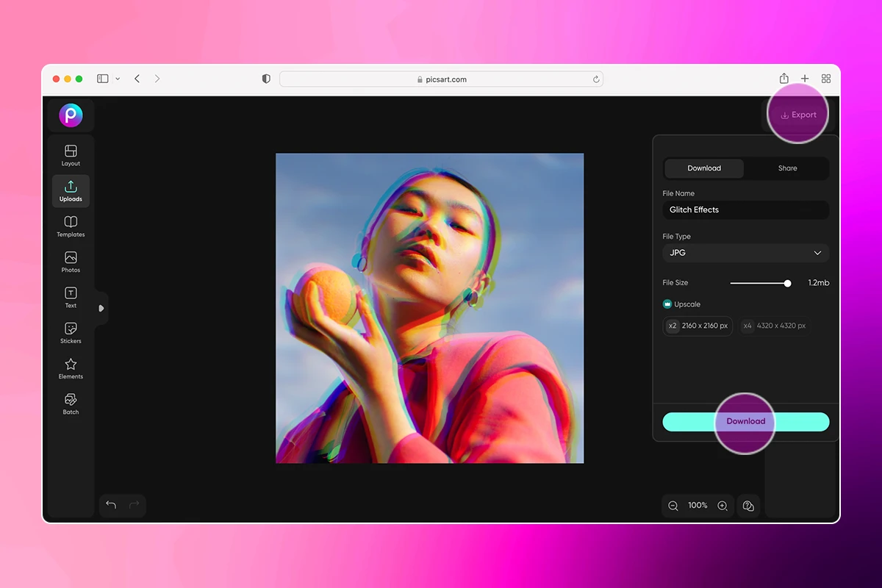Open the quality settings beside zoom controls
The height and width of the screenshot is (588, 882).
[x=748, y=506]
